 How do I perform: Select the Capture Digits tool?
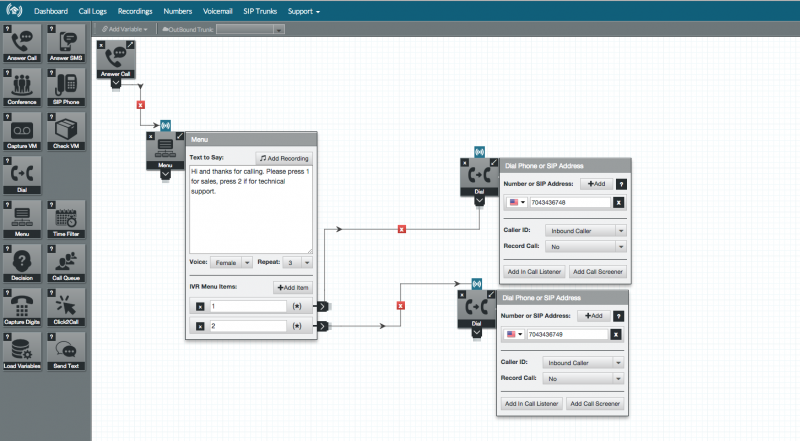pos(22,308)
